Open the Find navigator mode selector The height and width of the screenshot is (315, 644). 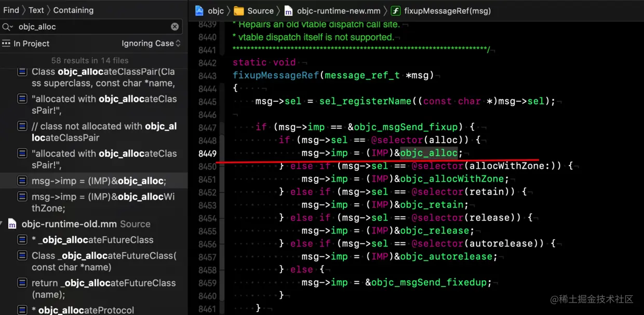11,10
